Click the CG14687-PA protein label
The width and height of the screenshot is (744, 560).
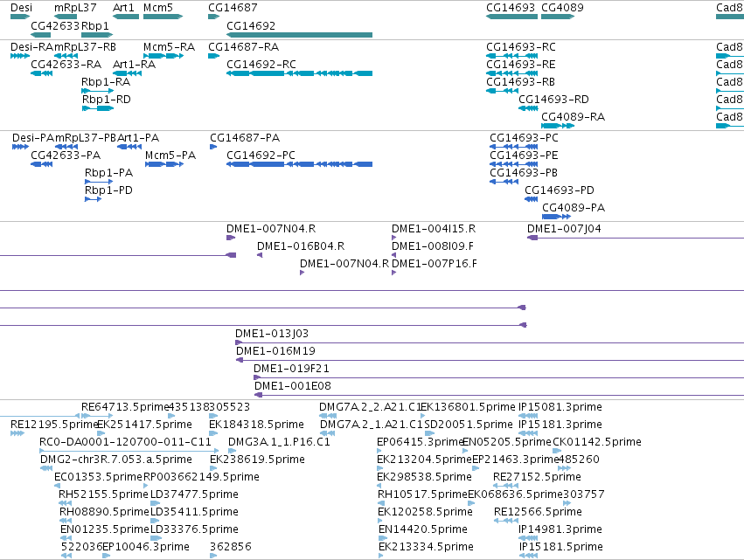click(245, 138)
